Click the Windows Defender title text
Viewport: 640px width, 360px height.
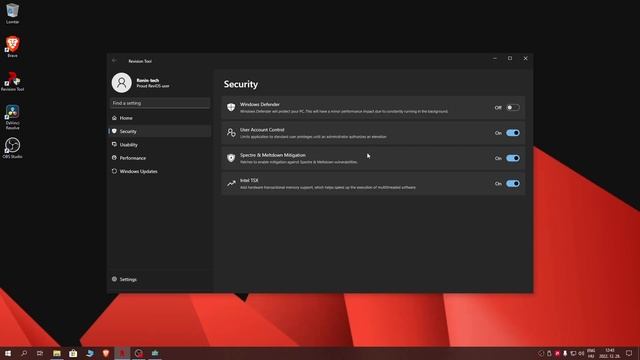pyautogui.click(x=260, y=104)
